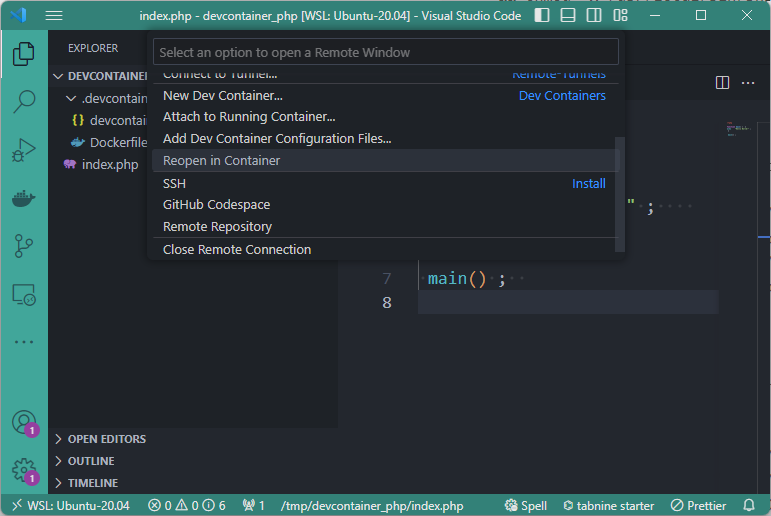Image resolution: width=771 pixels, height=516 pixels.
Task: Select the GitHub Codespace option
Action: pos(384,205)
